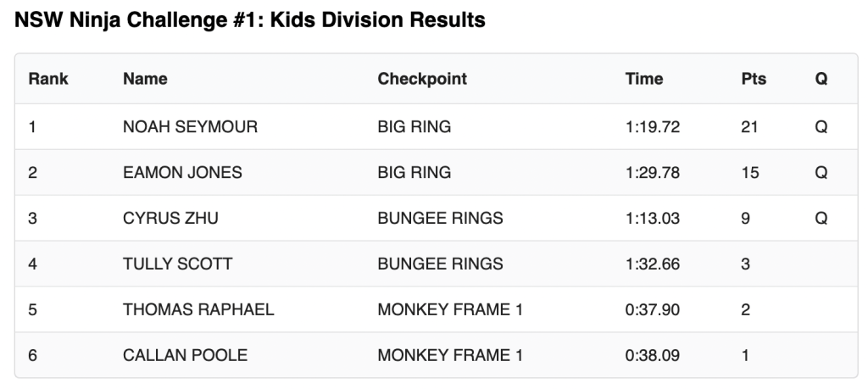Click the Time column header

(644, 79)
